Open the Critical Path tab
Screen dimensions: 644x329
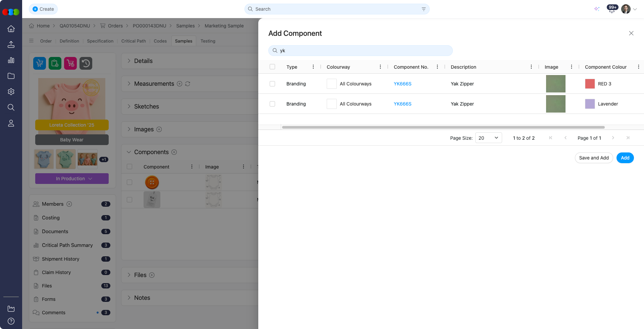[133, 41]
